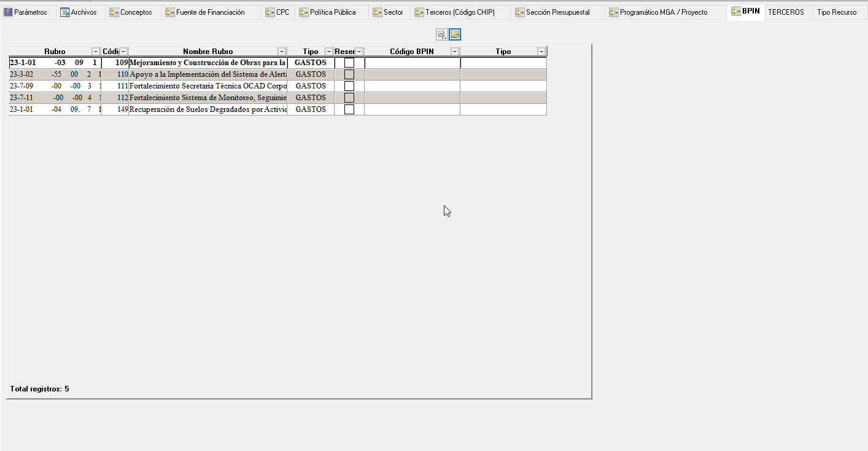Select the empty Tipo cell after BPIN, row 149

point(503,109)
